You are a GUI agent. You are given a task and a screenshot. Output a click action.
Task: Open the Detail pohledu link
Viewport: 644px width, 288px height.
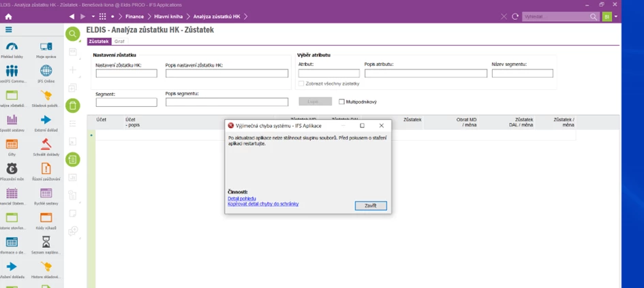click(x=242, y=199)
